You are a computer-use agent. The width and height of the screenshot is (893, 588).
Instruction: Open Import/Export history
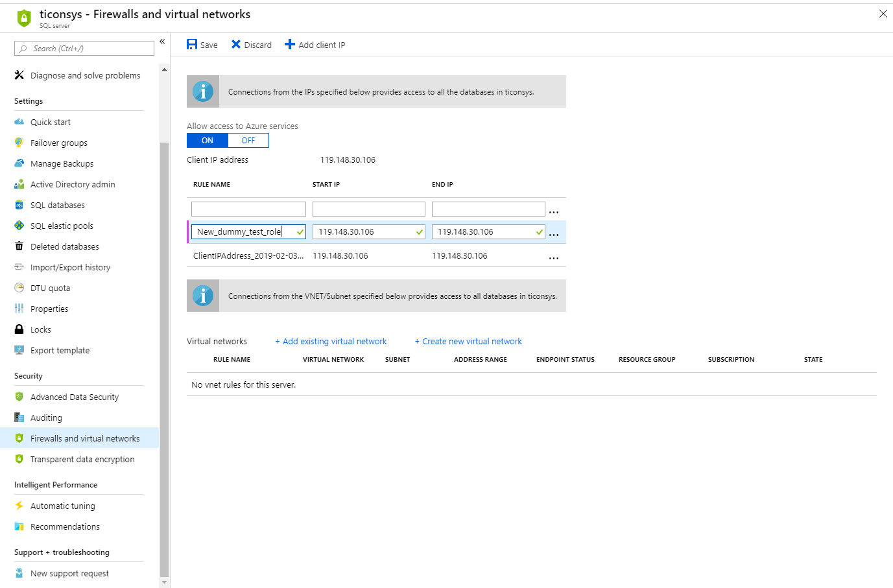[70, 267]
